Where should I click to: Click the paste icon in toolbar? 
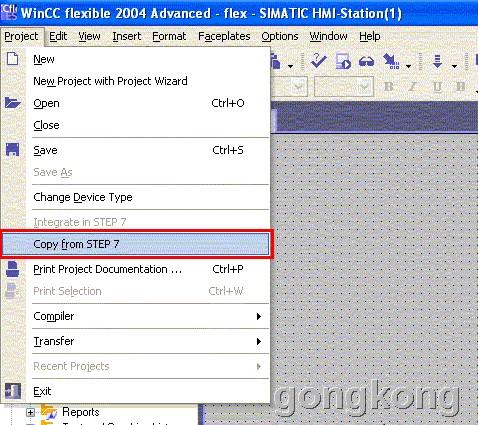pyautogui.click(x=276, y=61)
